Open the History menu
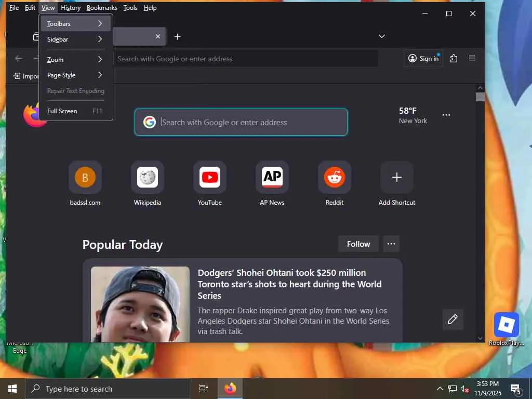Viewport: 532px width, 399px height. coord(71,7)
